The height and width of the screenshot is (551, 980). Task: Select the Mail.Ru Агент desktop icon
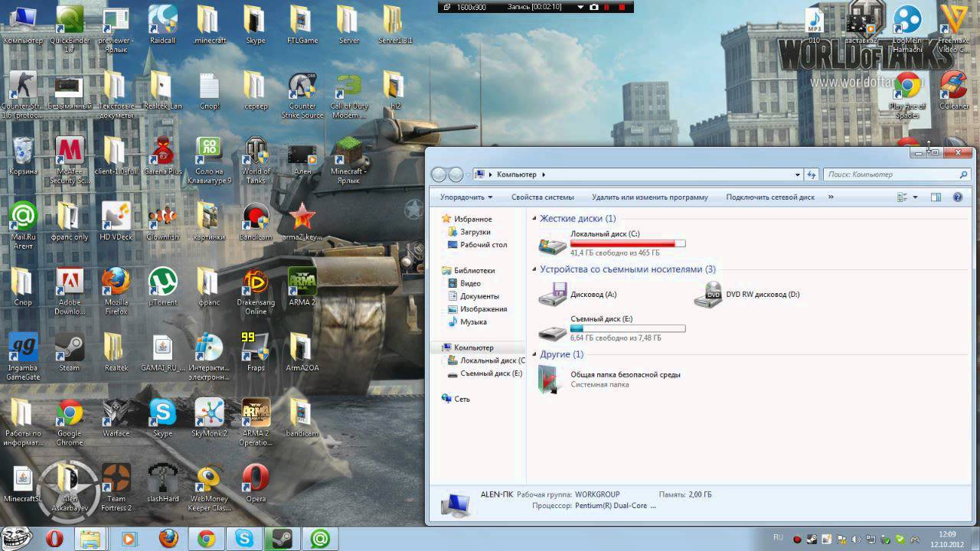pyautogui.click(x=23, y=225)
